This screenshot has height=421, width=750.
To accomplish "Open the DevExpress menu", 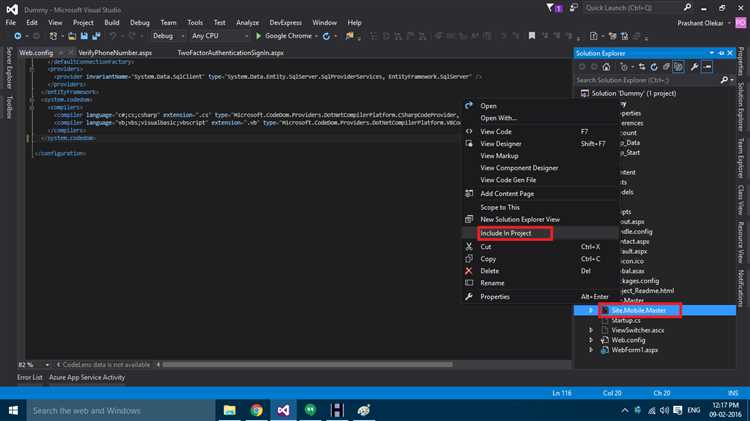I will [x=286, y=22].
